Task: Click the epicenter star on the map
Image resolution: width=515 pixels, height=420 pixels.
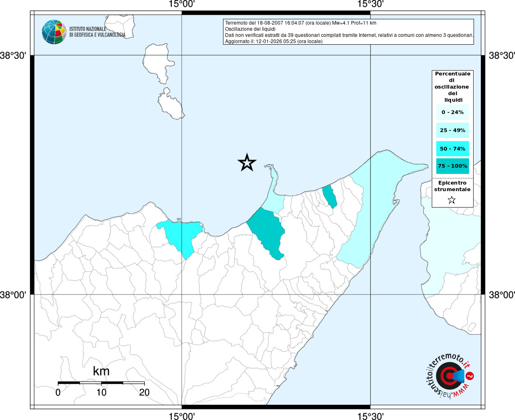Action: coord(247,162)
